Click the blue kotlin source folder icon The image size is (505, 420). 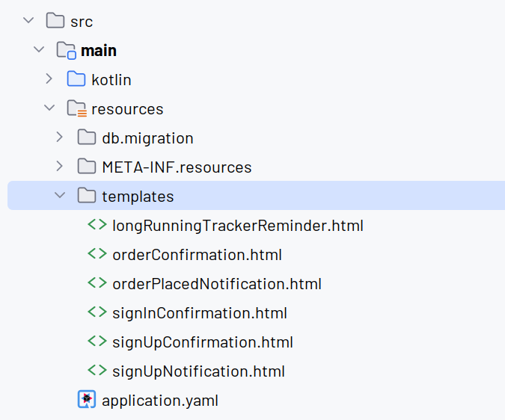(76, 78)
